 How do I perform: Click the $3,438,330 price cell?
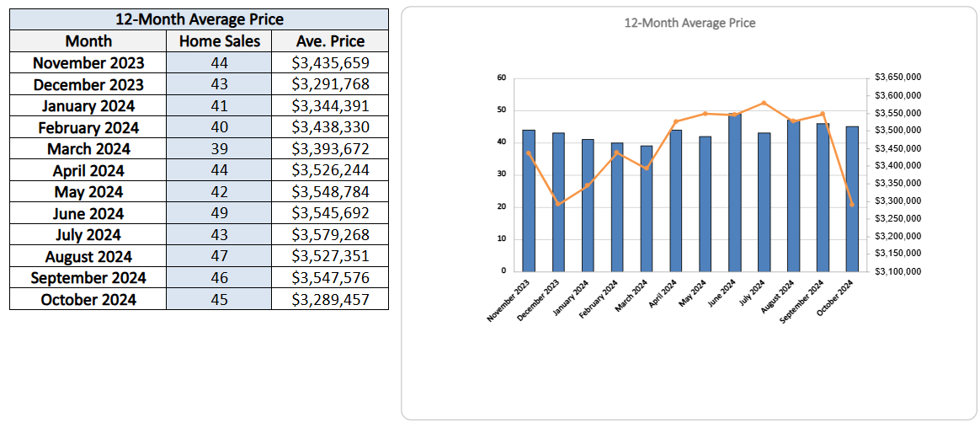point(330,128)
